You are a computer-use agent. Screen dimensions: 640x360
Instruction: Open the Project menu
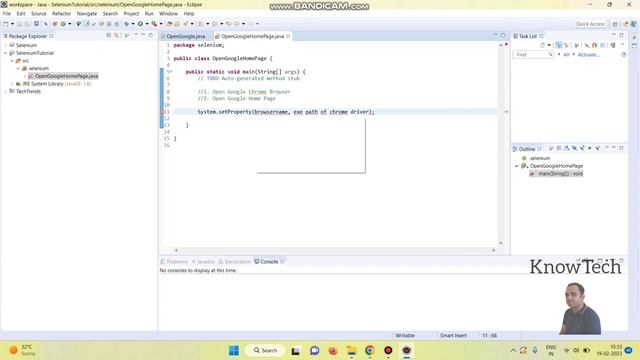point(131,13)
